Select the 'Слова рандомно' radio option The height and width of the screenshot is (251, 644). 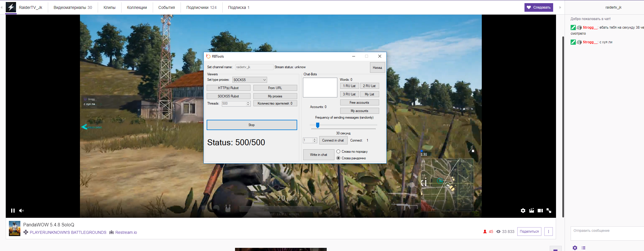pyautogui.click(x=338, y=158)
